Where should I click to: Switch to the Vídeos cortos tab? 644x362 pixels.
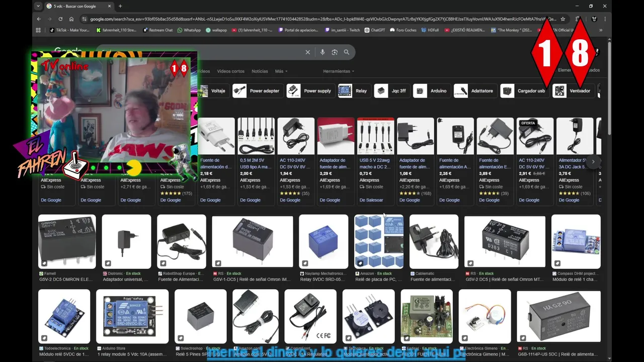tap(230, 71)
